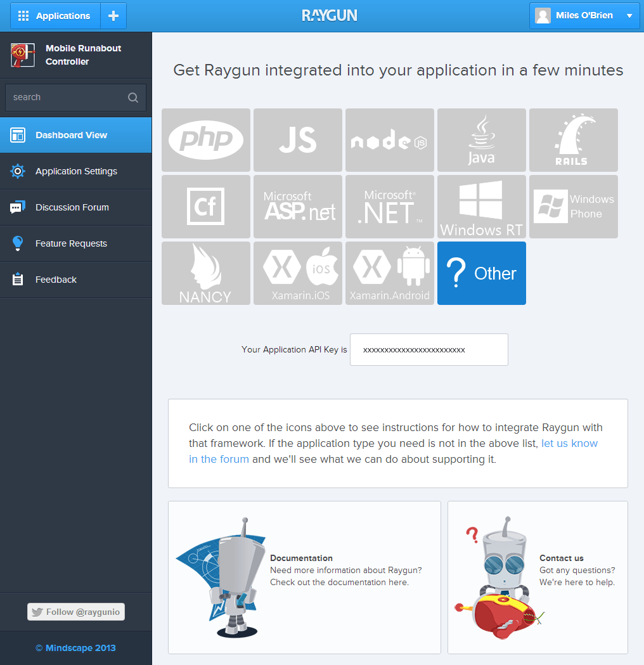Select the Xamarin.Android tile
Image resolution: width=644 pixels, height=665 pixels.
pos(390,273)
